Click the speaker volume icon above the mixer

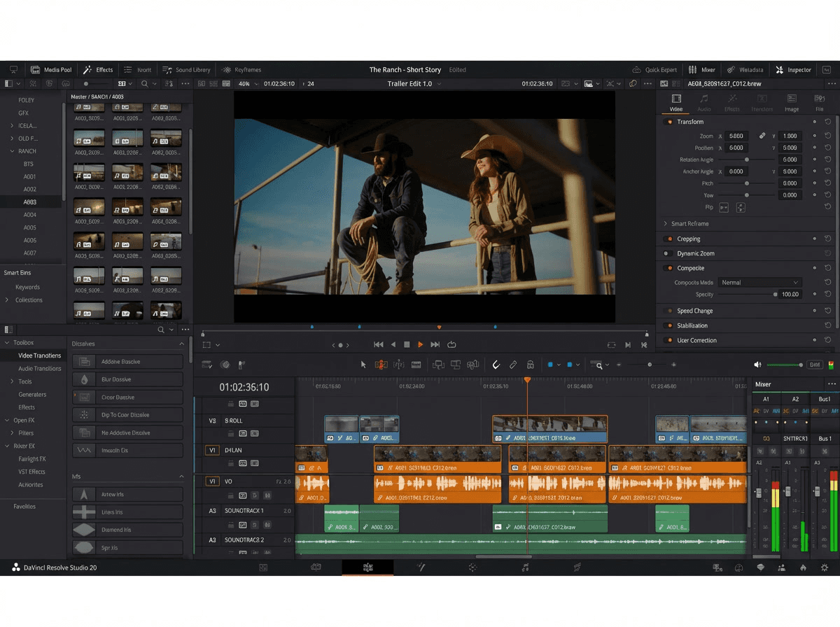click(757, 365)
